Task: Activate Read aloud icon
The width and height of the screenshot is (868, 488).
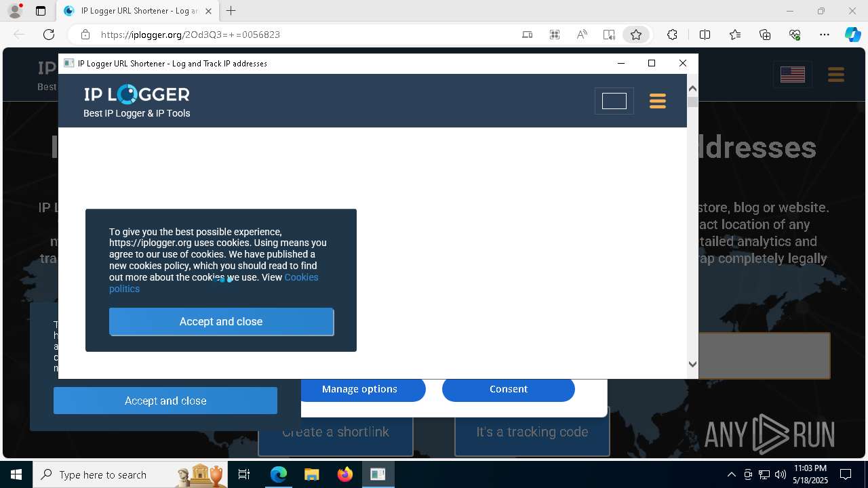Action: tap(582, 35)
